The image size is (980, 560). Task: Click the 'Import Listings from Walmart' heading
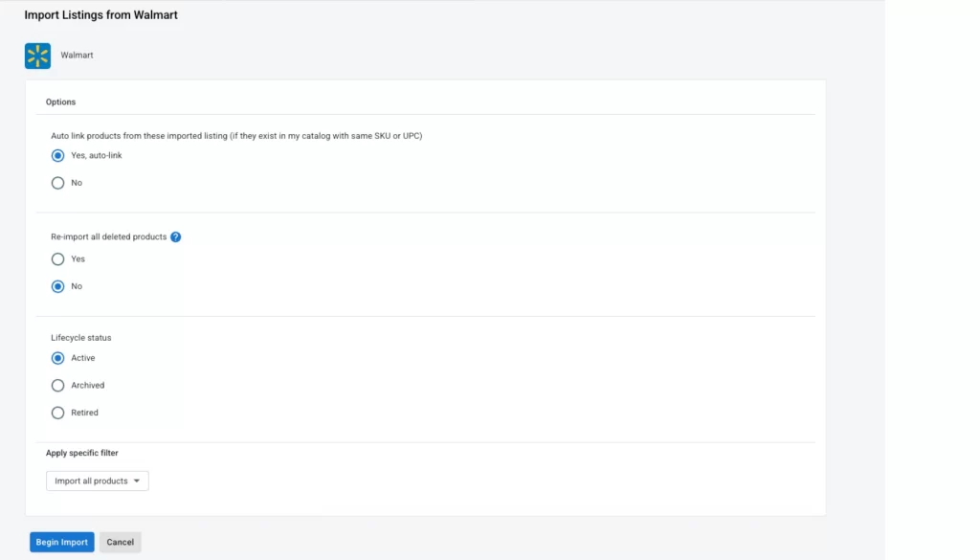(100, 15)
